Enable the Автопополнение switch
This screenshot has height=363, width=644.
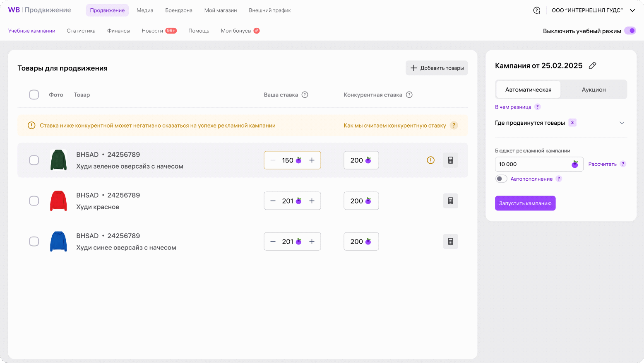[x=501, y=179]
